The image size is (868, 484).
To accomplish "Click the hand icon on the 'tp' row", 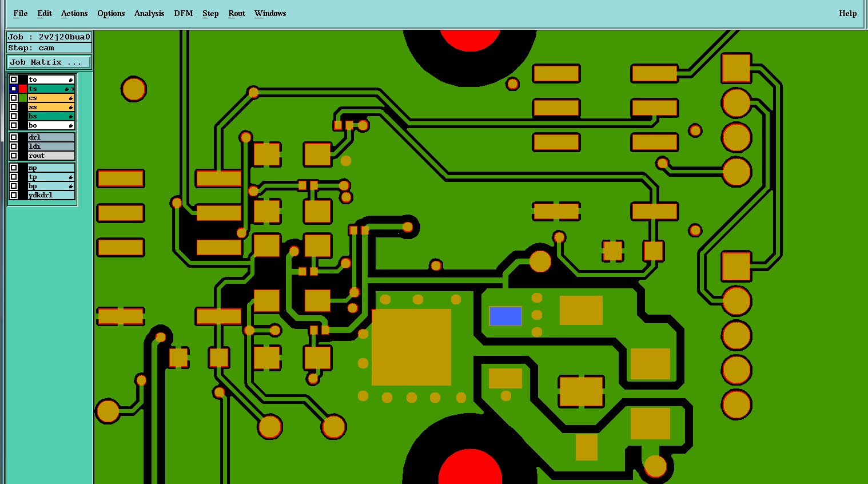I will 71,177.
